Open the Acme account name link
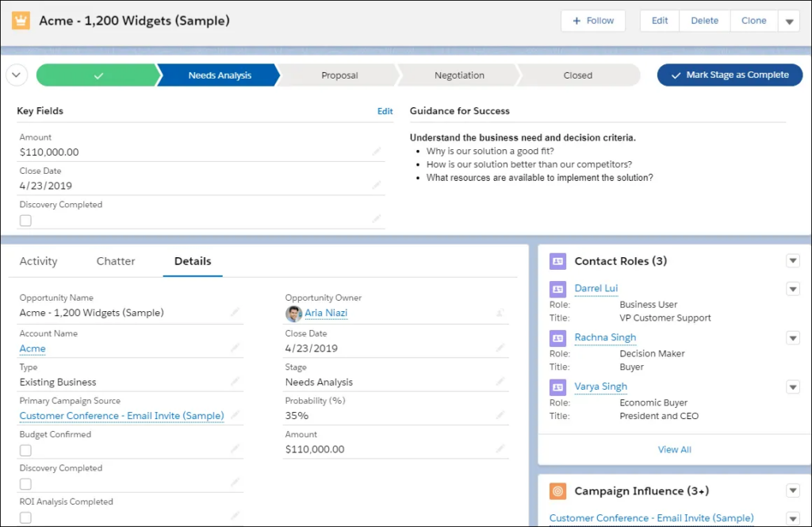 click(x=33, y=348)
